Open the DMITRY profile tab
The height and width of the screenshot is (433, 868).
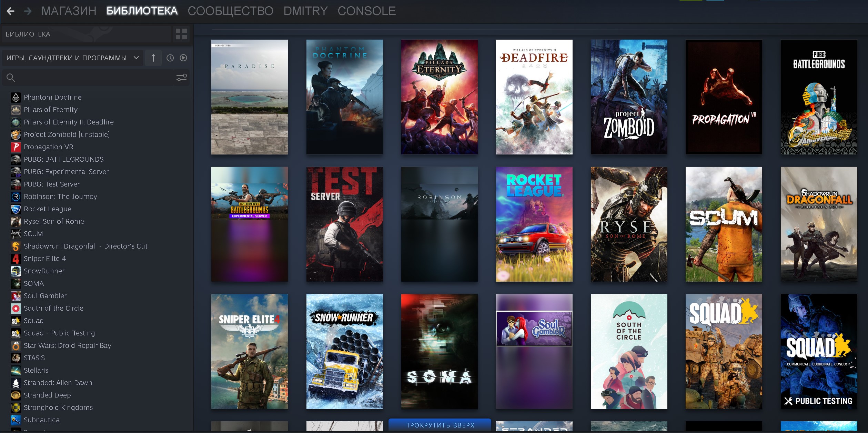click(x=305, y=11)
